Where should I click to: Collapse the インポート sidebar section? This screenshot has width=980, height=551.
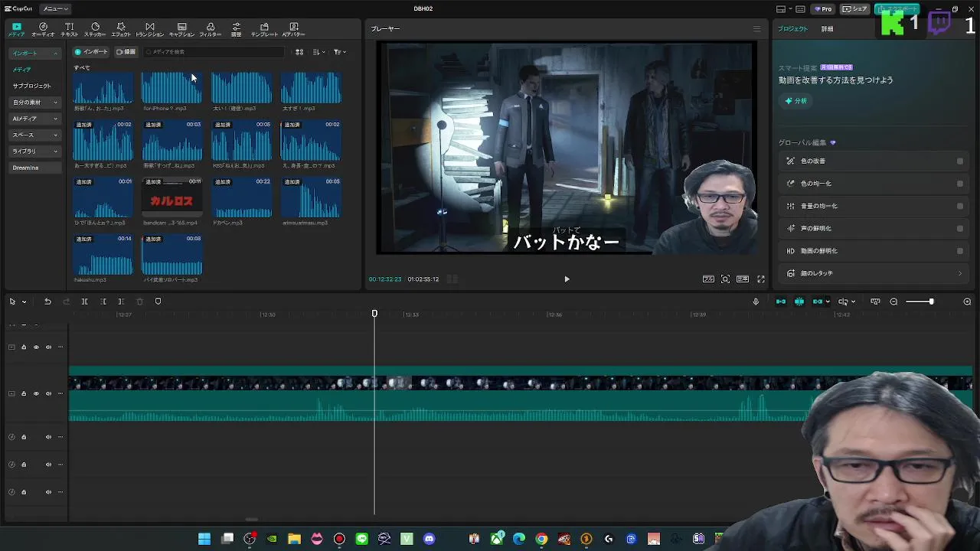click(x=34, y=53)
